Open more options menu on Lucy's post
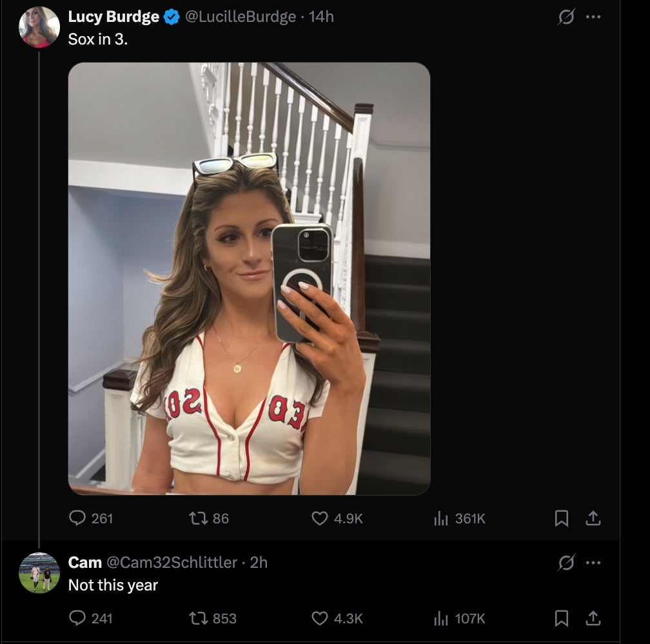This screenshot has height=644, width=650. 593,17
